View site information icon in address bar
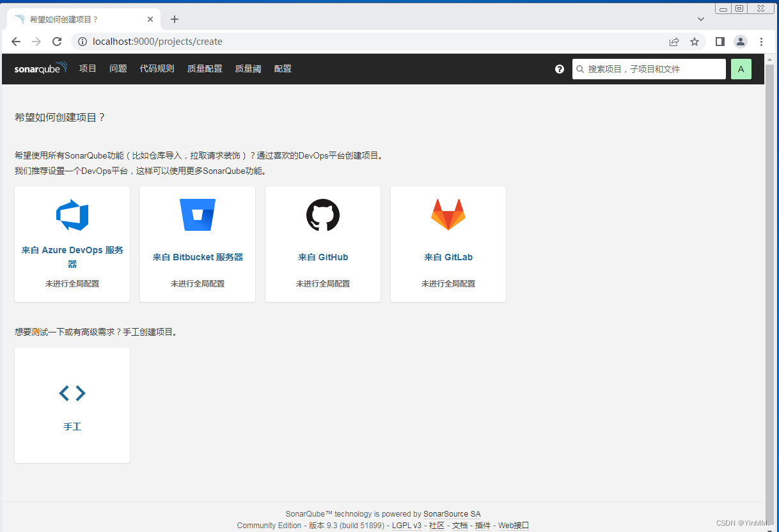779x532 pixels. 83,42
